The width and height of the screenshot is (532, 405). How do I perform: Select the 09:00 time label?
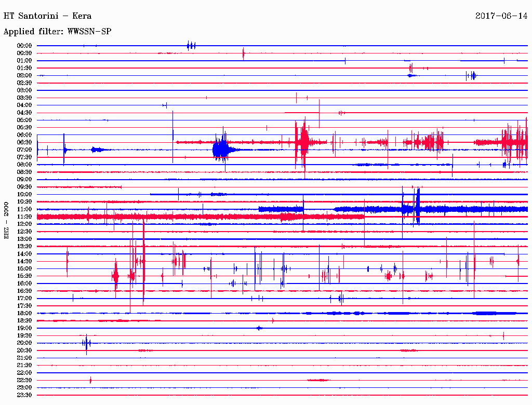(x=24, y=180)
